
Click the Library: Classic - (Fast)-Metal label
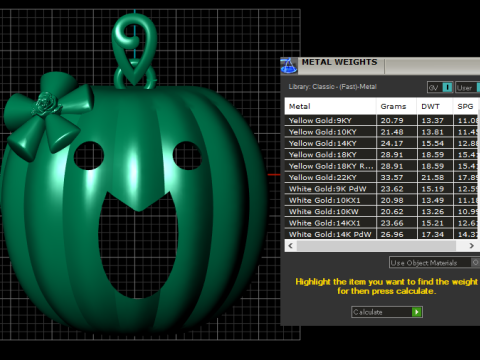[x=332, y=87]
